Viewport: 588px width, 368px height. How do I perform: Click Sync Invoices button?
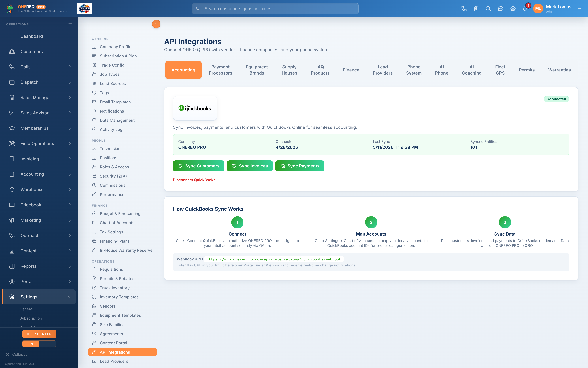250,166
